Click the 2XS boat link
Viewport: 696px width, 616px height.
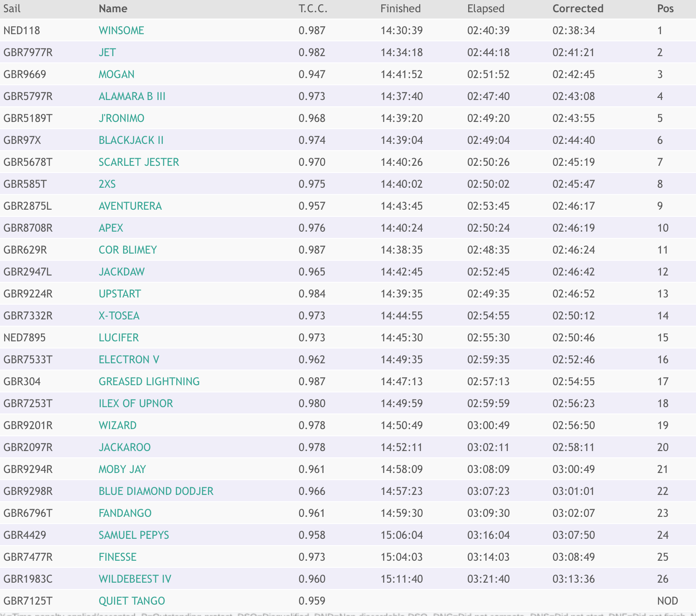coord(107,184)
